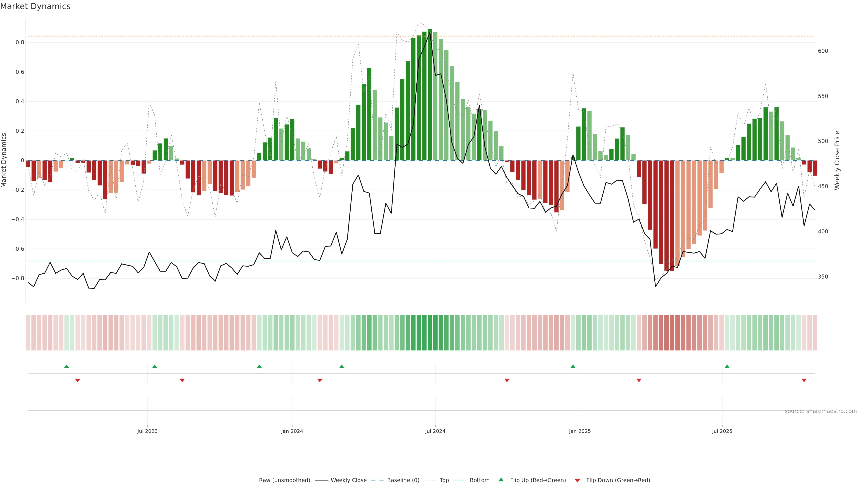Click the first green flip-up triangle marker

pyautogui.click(x=67, y=366)
